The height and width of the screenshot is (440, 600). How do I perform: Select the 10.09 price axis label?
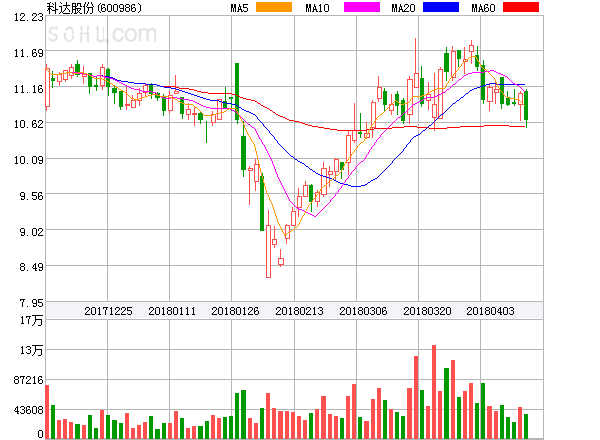[x=29, y=160]
